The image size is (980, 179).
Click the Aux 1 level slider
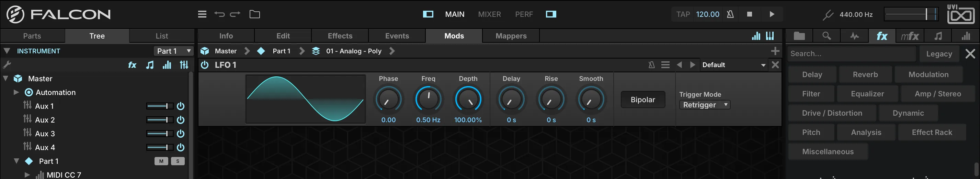[x=159, y=106]
